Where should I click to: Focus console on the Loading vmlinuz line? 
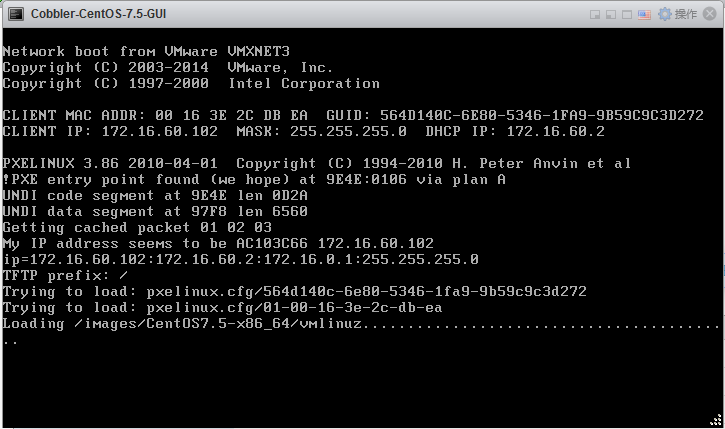point(361,324)
